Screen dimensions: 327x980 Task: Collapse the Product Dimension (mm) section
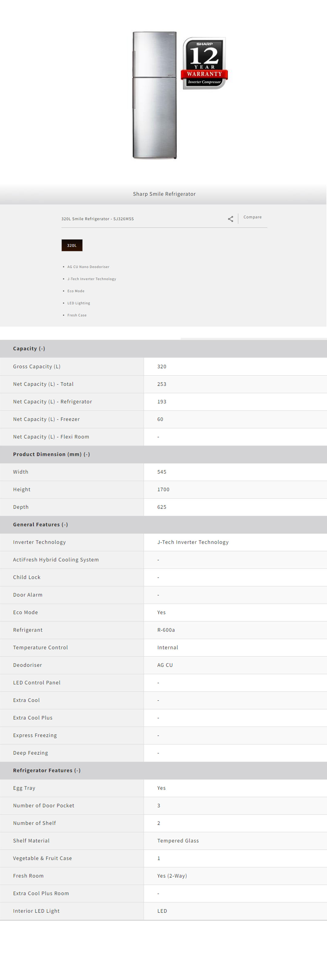51,454
